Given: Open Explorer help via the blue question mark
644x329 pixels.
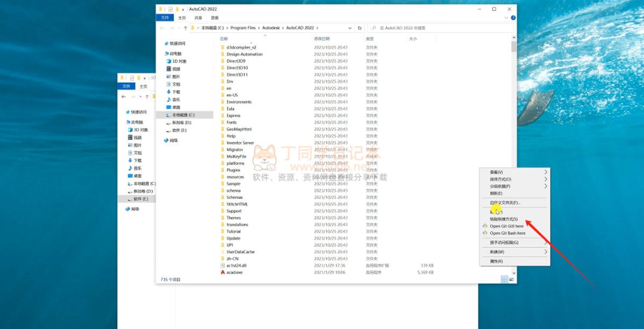Looking at the screenshot, I should pyautogui.click(x=513, y=18).
